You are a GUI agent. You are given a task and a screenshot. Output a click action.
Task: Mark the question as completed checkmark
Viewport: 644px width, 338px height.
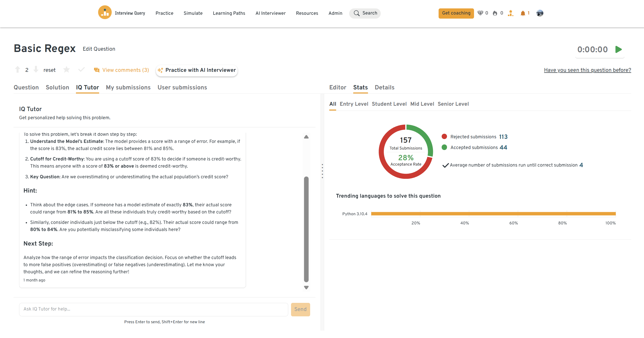click(81, 70)
